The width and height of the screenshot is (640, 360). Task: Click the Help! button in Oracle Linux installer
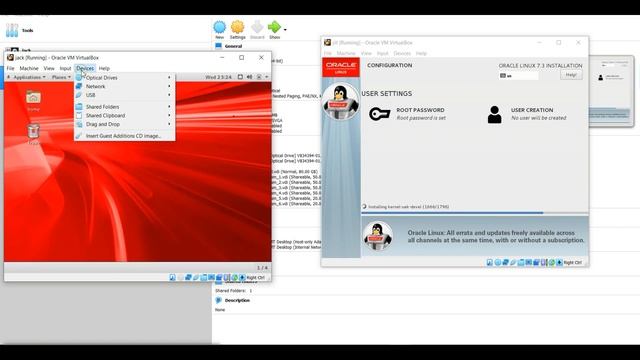coord(571,75)
